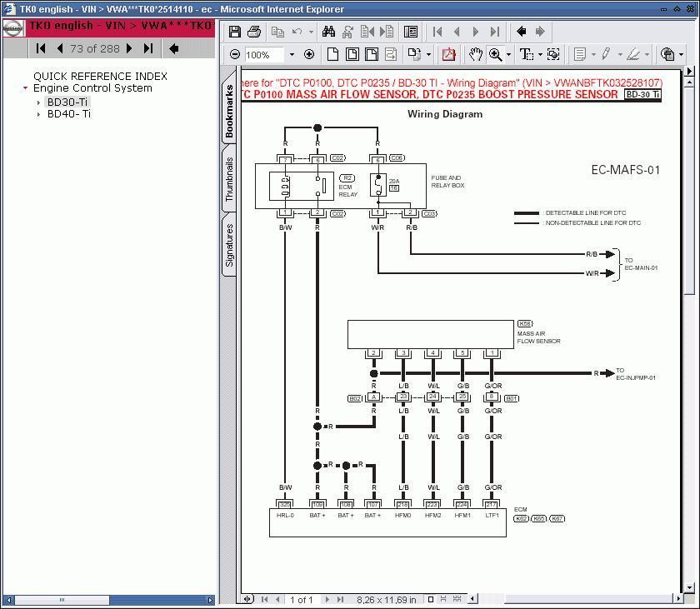Select BD30-Ti in the index tree

click(67, 102)
